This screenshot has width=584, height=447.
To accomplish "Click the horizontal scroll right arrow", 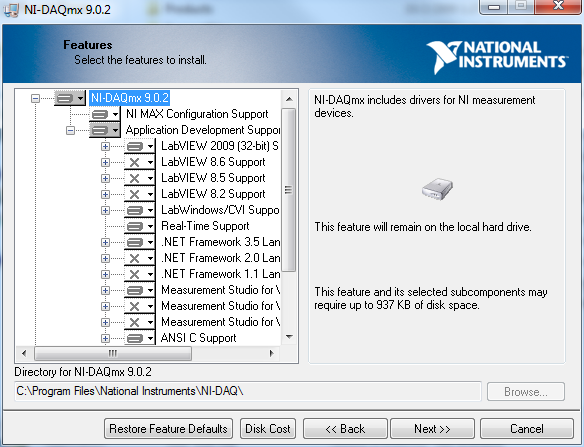I will coord(272,353).
